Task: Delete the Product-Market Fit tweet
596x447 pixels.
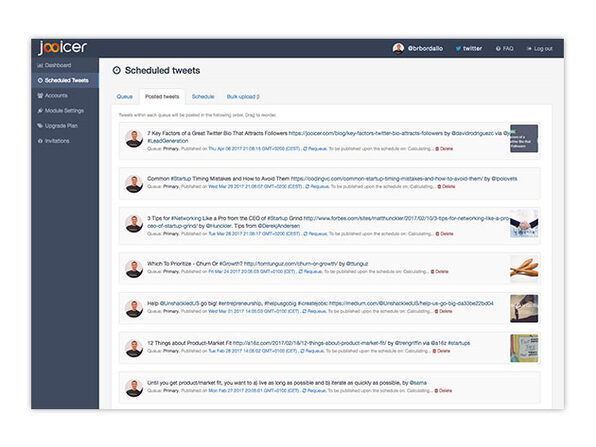Action: pyautogui.click(x=441, y=351)
